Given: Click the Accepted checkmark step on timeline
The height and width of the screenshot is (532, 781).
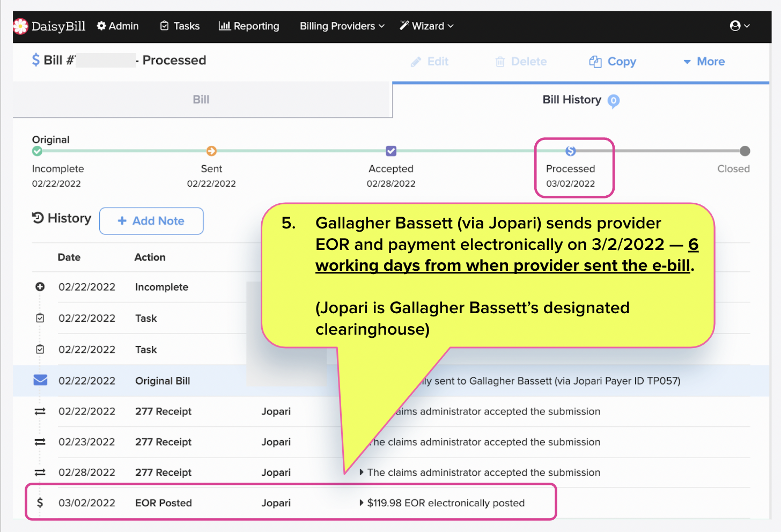Looking at the screenshot, I should pos(391,151).
